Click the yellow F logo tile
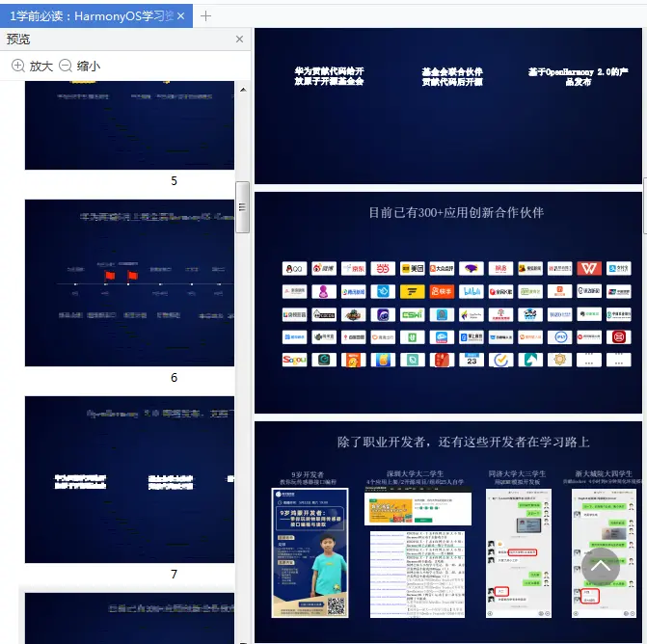Image resolution: width=647 pixels, height=644 pixels. coord(413,292)
